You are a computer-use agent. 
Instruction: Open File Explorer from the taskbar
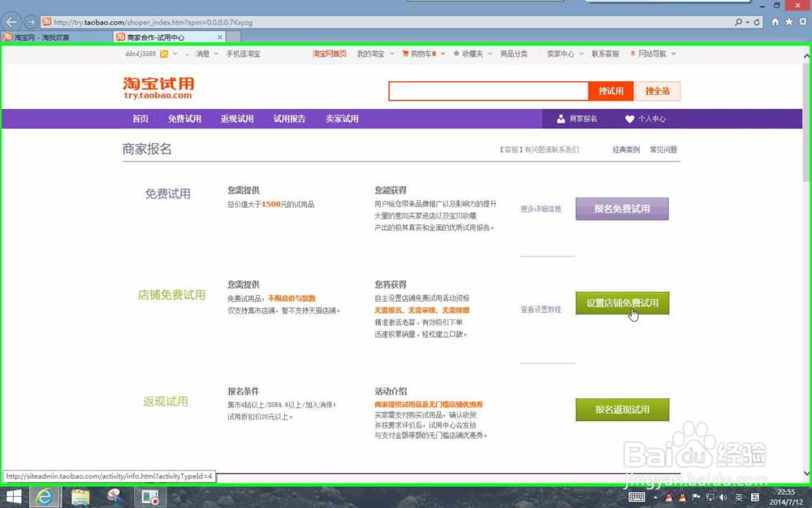pos(80,497)
